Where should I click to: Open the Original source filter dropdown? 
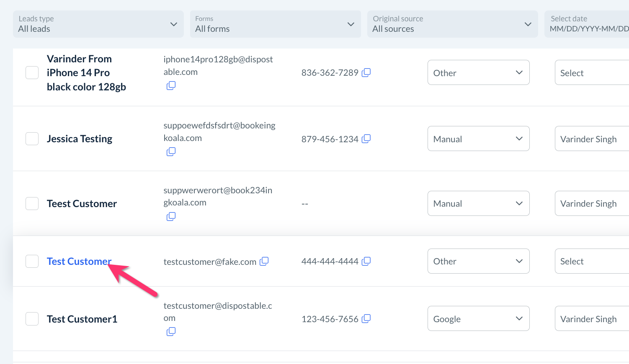click(x=452, y=24)
